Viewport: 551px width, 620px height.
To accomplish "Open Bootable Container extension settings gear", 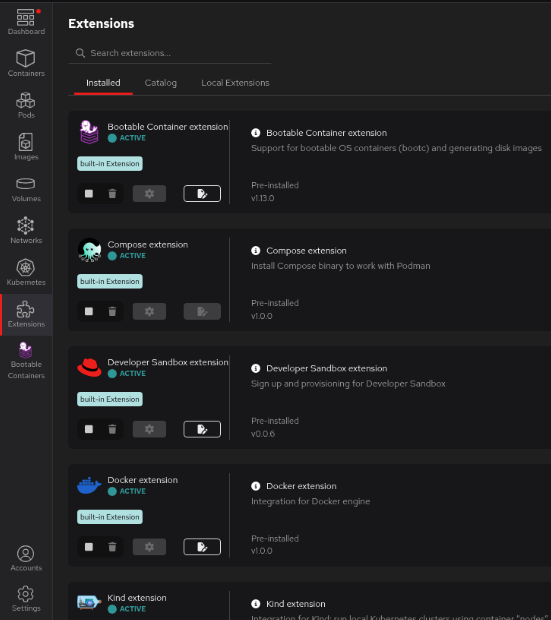I will 149,194.
